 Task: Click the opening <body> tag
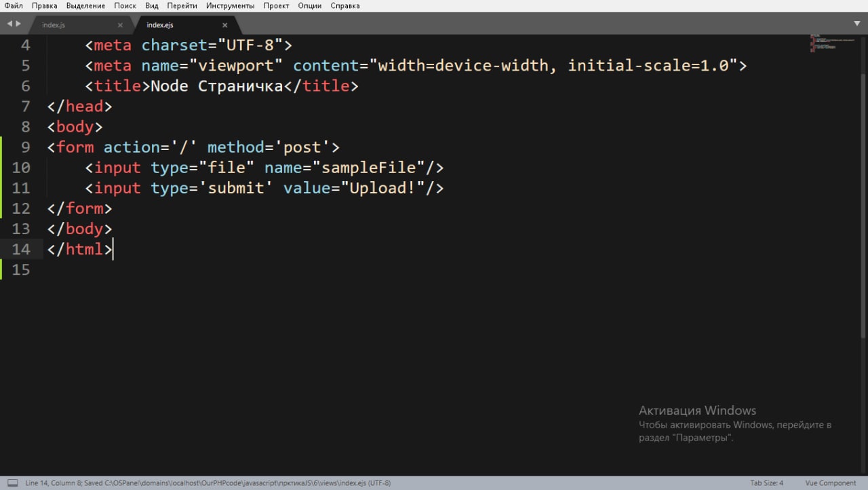point(75,127)
